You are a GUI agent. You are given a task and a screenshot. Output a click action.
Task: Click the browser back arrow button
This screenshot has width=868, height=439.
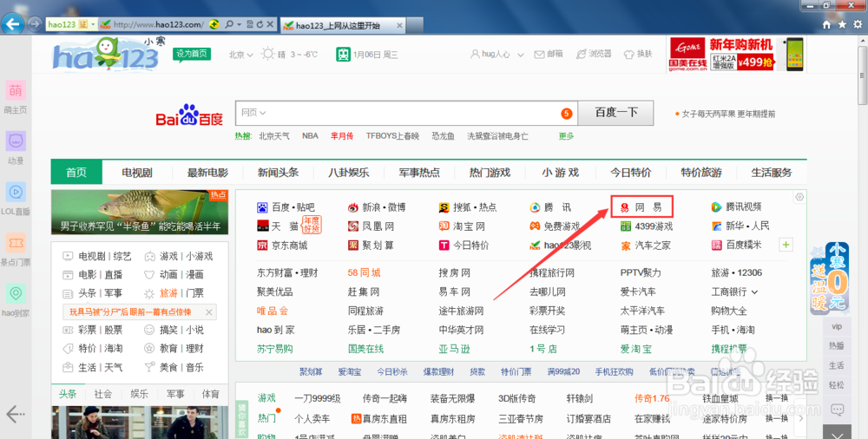click(x=12, y=23)
